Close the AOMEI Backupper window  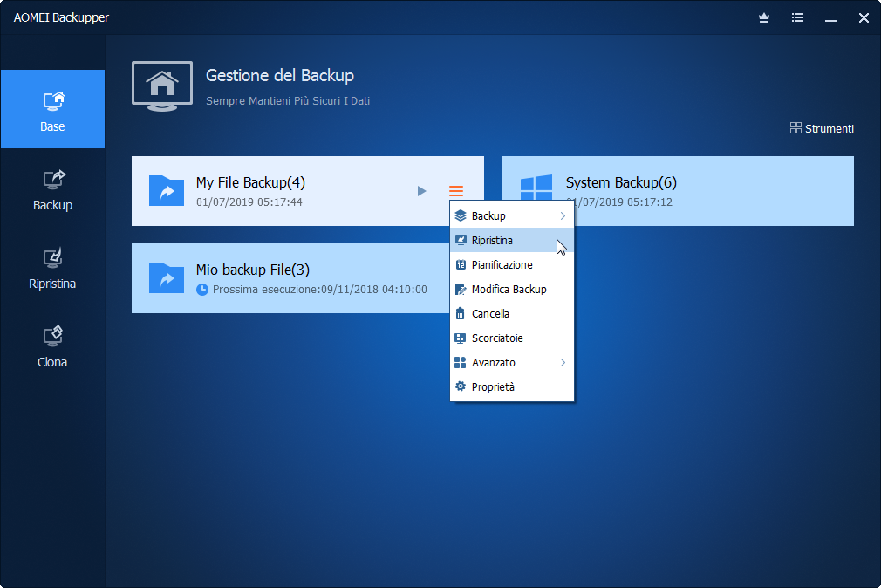tap(864, 18)
